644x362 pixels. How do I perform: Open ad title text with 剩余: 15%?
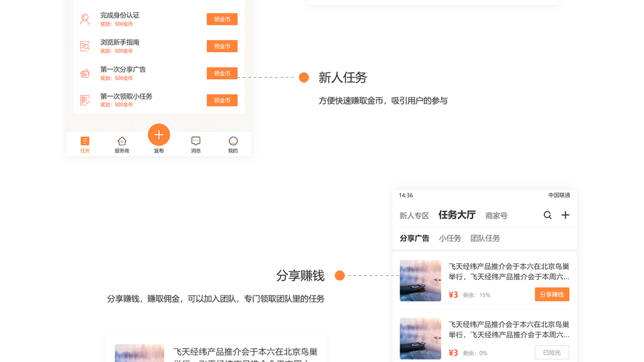click(x=509, y=271)
